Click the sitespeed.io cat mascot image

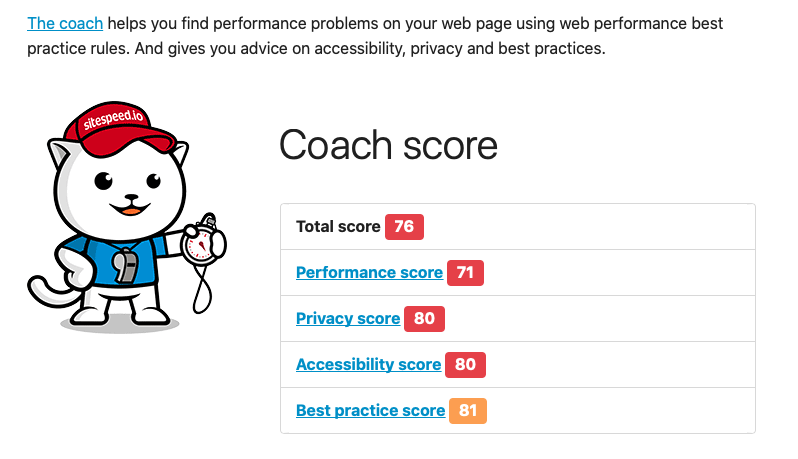click(x=127, y=217)
